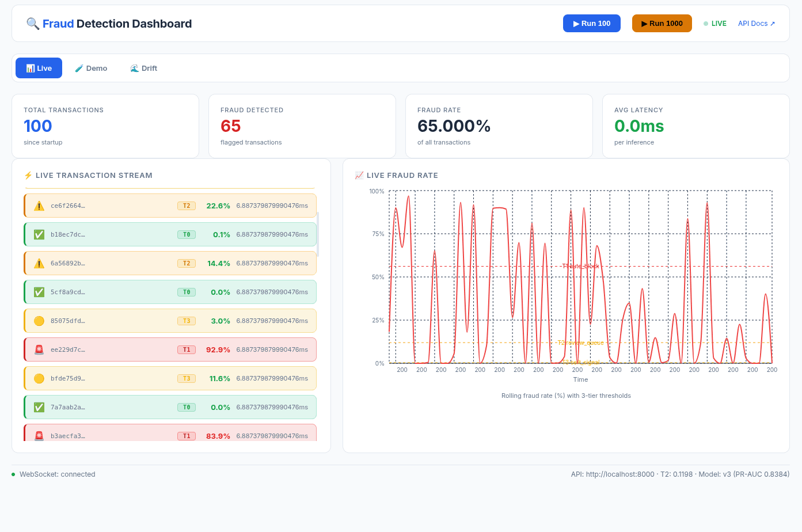The height and width of the screenshot is (532, 802).
Task: Click yellow circle icon on transaction bfde75d9
Action: 39,378
